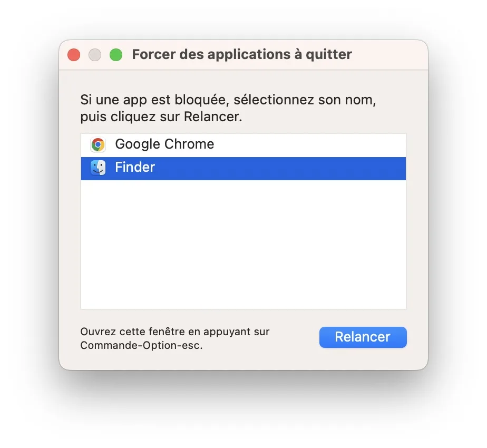Click the yellow minimize traffic light
Screen dimensions: 487x448
[x=94, y=54]
